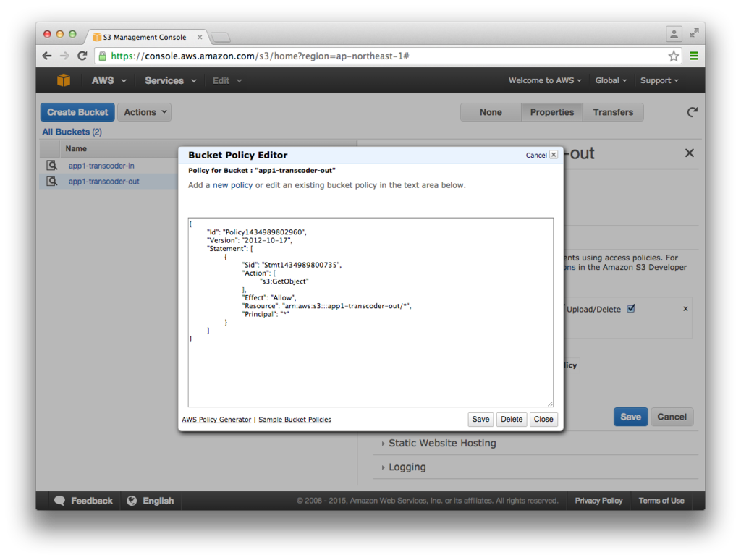741x560 pixels.
Task: Click inside the bucket policy text area
Action: [x=369, y=311]
